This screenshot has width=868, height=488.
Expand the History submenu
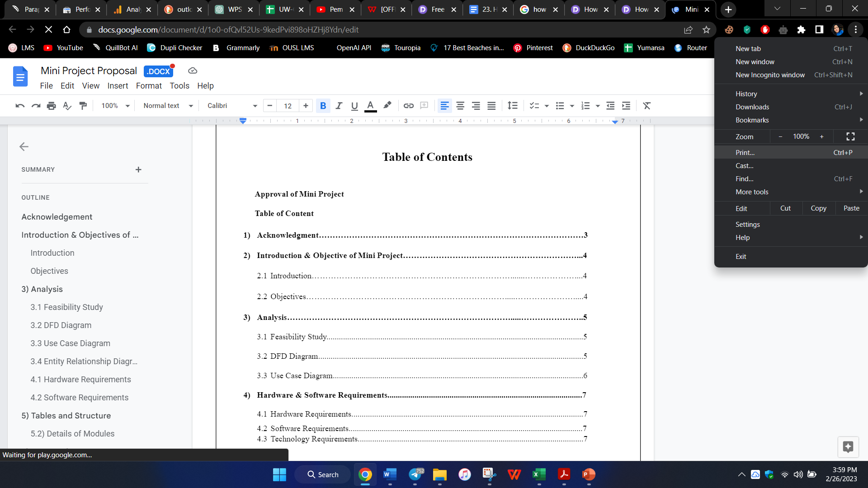tap(745, 94)
